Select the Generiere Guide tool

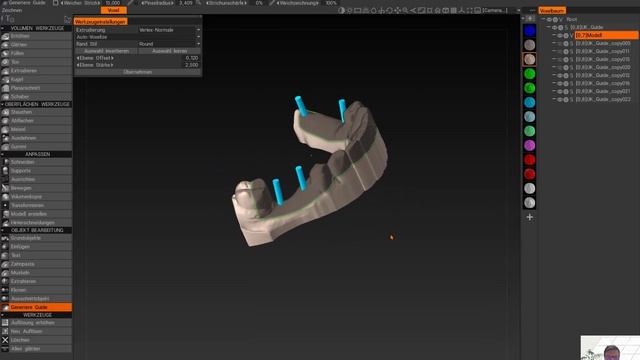click(x=36, y=307)
